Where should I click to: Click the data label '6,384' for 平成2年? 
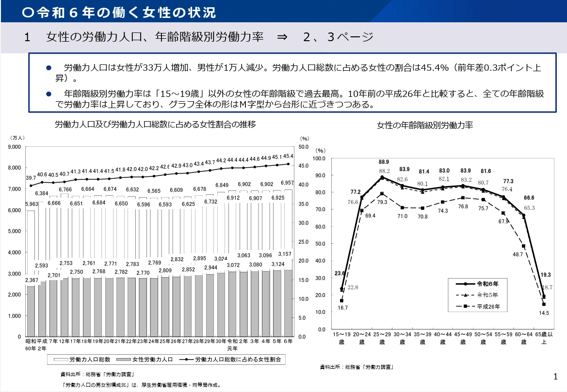[42, 193]
